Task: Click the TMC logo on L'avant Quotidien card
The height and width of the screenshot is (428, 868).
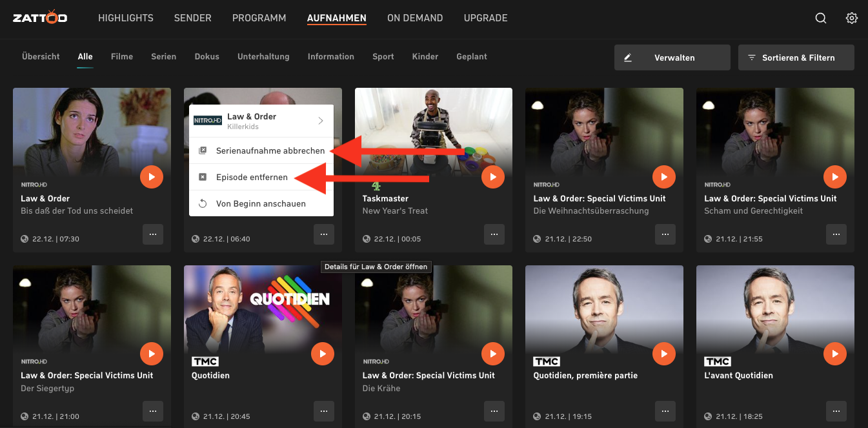Action: pyautogui.click(x=718, y=362)
